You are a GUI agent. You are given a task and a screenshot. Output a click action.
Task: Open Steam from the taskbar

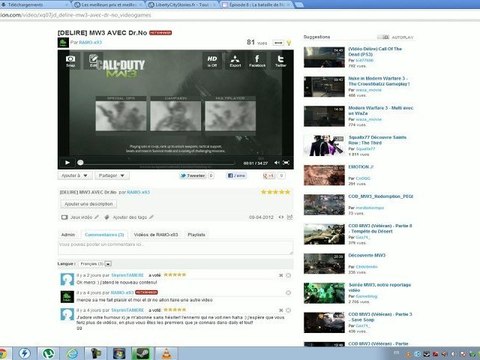coord(143,353)
